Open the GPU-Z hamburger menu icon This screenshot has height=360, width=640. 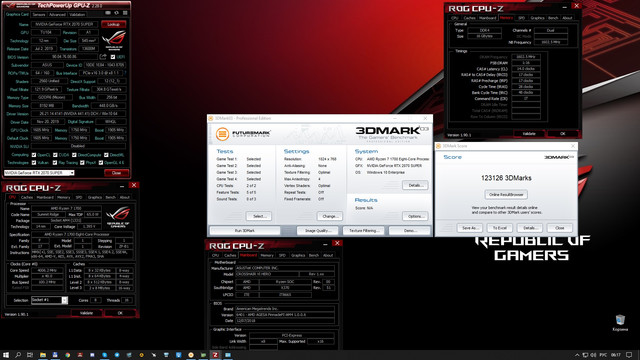(x=125, y=13)
